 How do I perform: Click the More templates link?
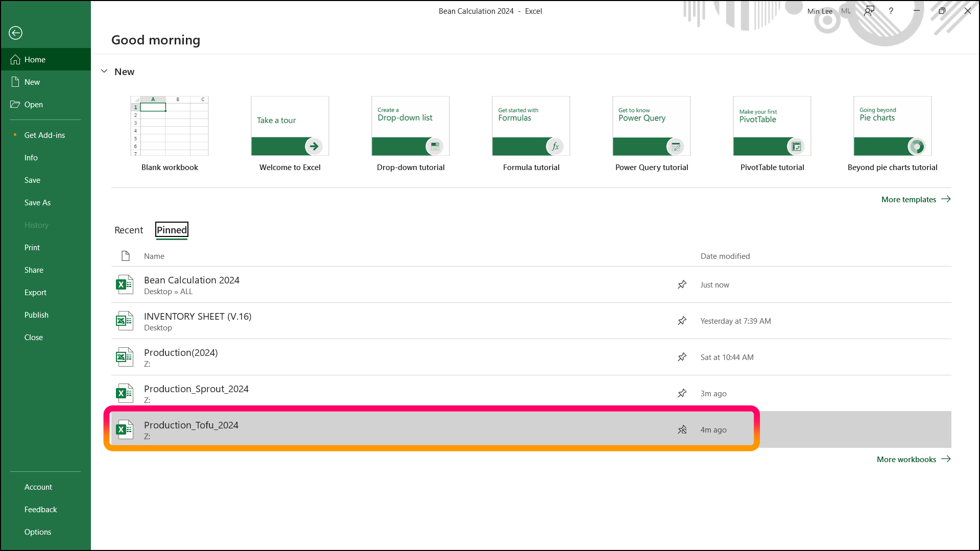tap(916, 199)
